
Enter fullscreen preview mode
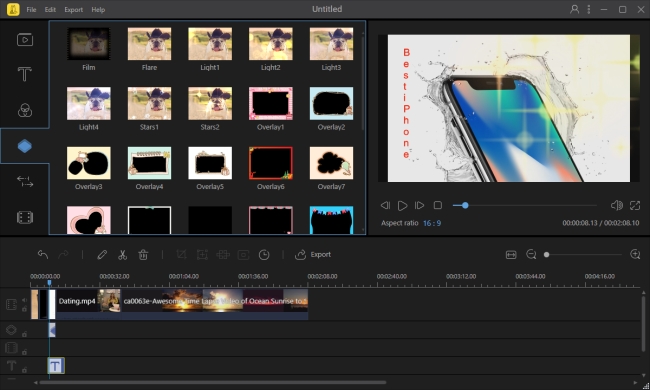pyautogui.click(x=635, y=205)
